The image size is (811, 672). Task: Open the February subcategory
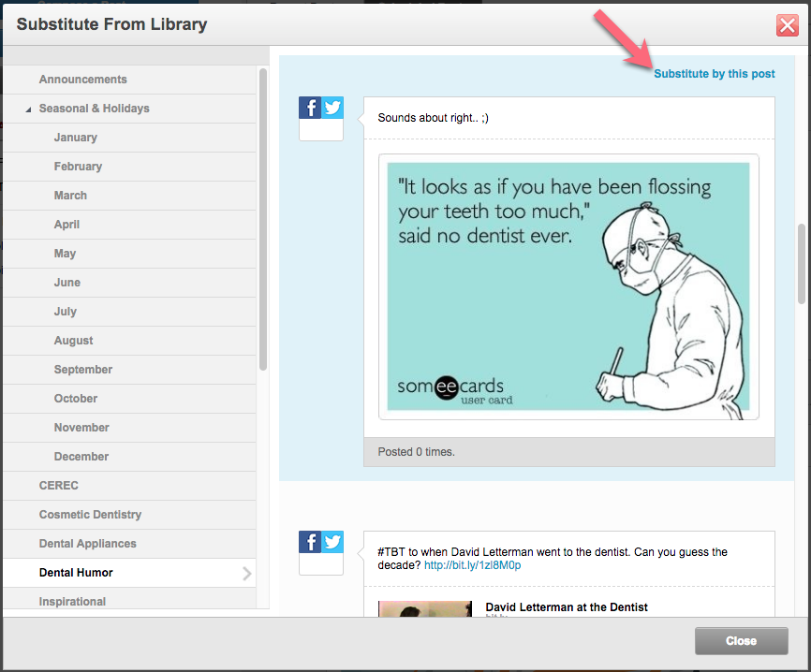pos(129,167)
